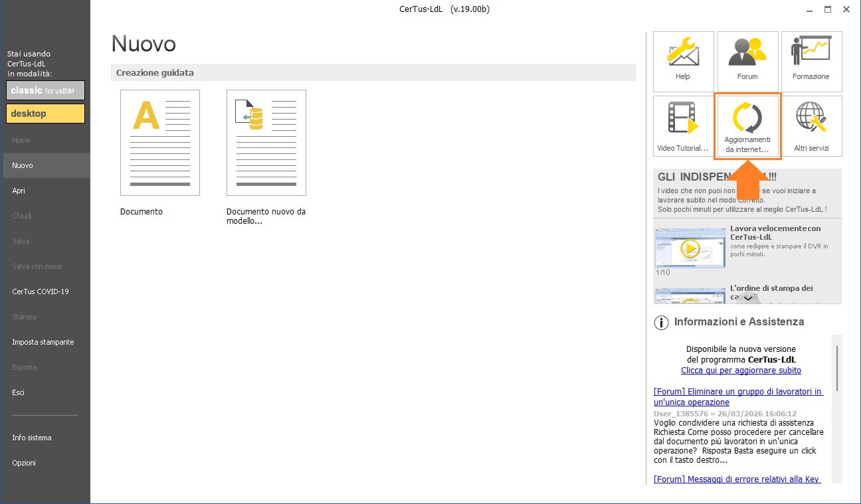This screenshot has width=861, height=504.
Task: Open Imposta stampante in sidebar
Action: click(43, 342)
